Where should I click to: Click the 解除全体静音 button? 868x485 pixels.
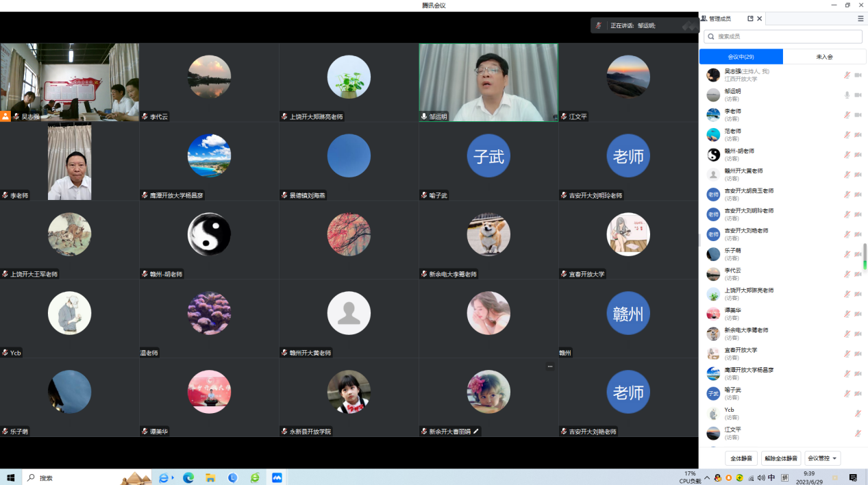pos(781,458)
